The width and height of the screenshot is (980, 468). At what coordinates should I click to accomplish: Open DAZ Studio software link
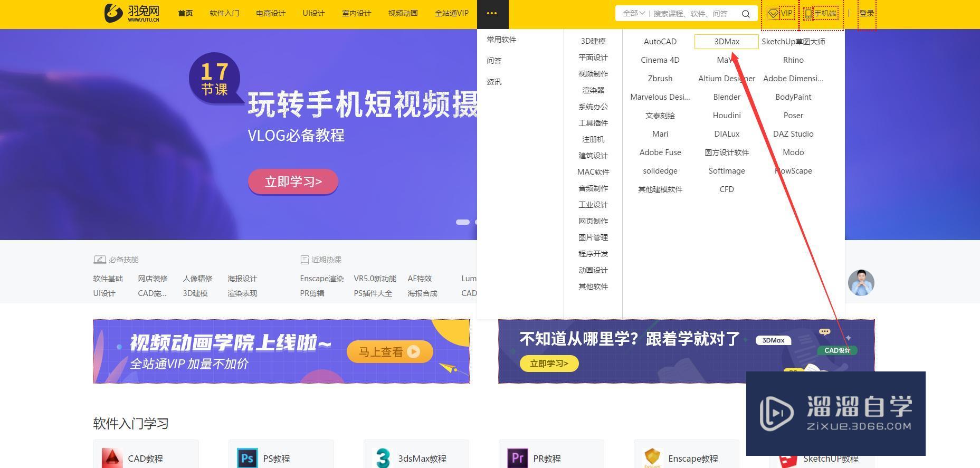[793, 134]
